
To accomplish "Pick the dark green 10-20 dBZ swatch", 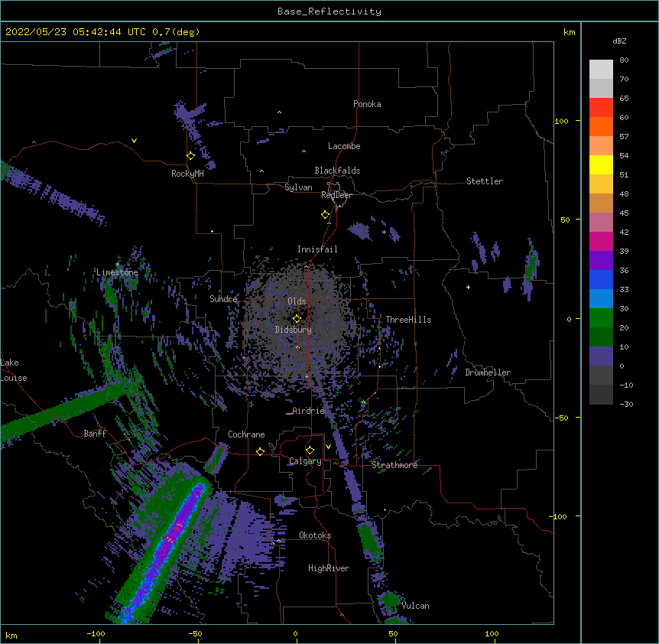I will 601,337.
